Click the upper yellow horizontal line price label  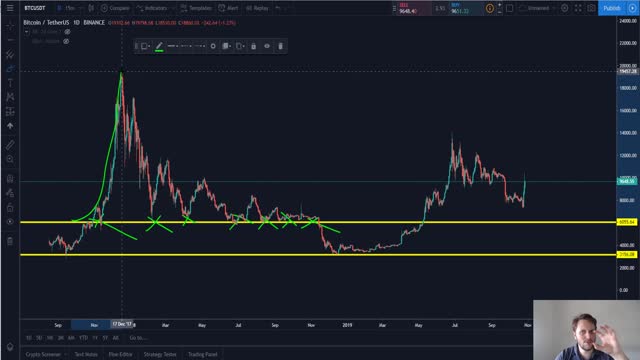[627, 222]
